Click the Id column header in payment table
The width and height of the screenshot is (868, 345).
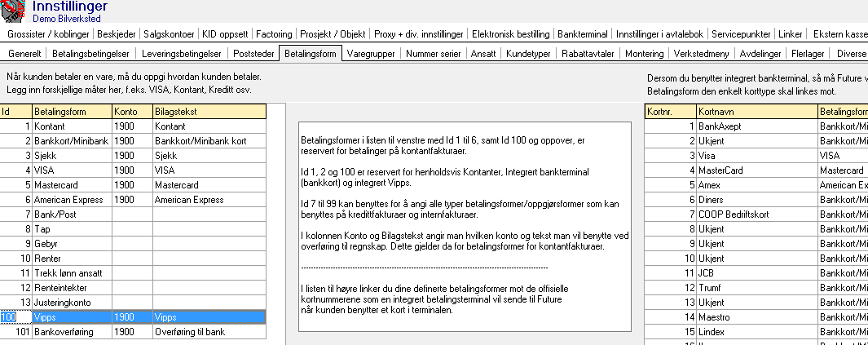point(16,112)
